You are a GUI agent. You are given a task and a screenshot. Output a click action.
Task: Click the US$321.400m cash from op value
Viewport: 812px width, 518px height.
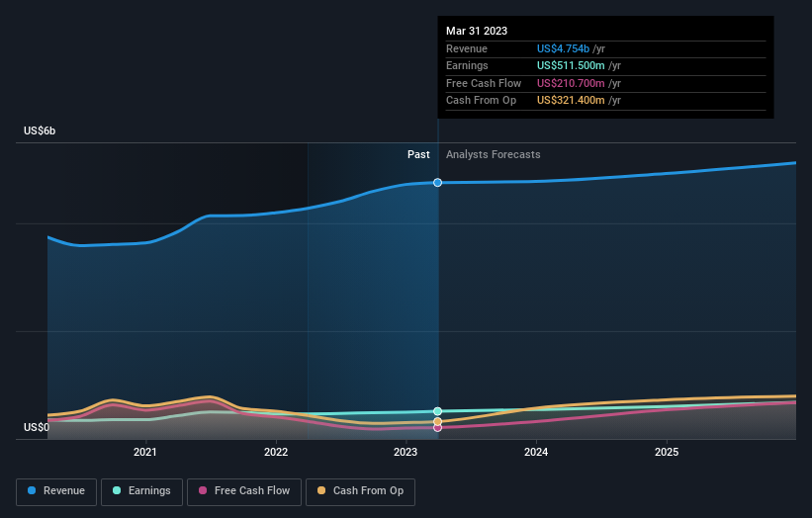tap(571, 101)
